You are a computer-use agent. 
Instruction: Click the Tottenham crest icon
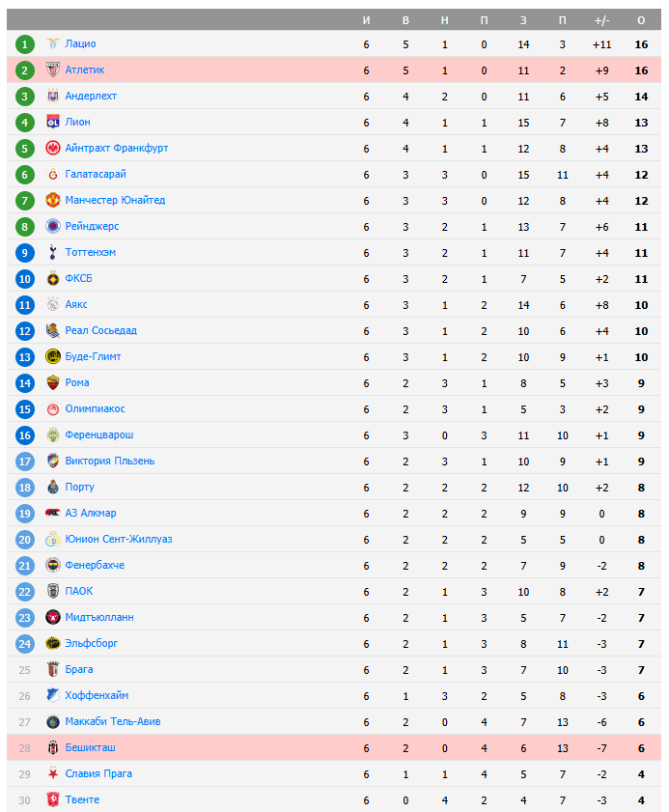(53, 252)
